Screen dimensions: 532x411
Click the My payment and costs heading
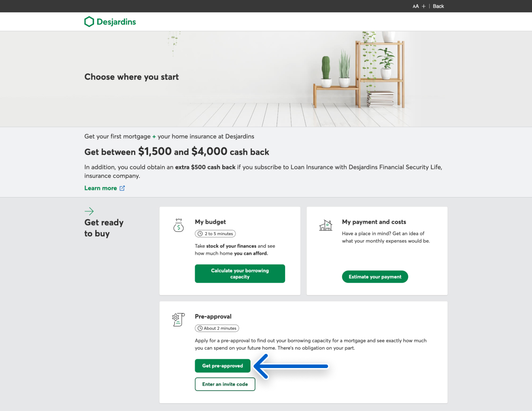coord(374,222)
